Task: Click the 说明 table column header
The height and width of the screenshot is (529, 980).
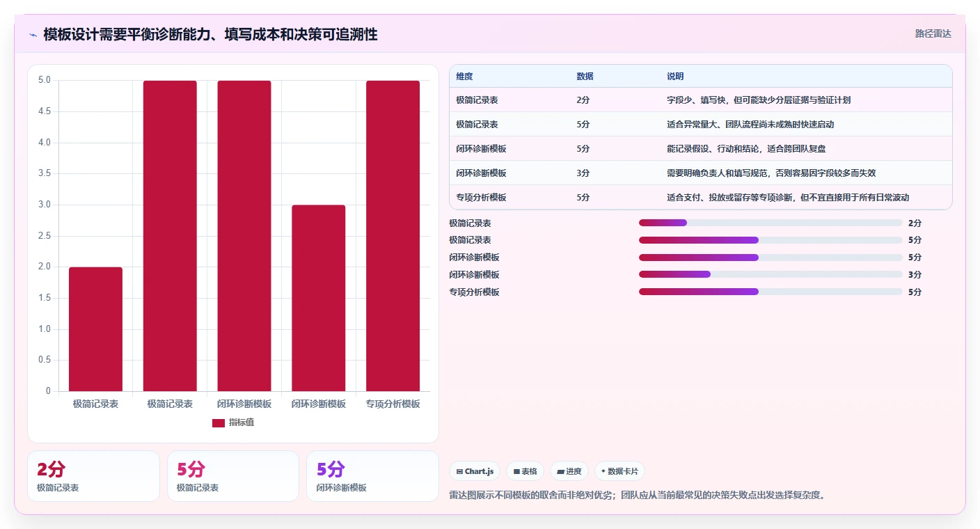Action: (x=676, y=77)
